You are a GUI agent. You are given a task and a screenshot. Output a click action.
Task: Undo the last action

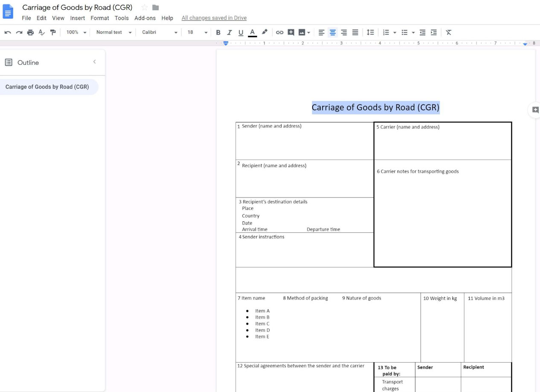point(8,32)
